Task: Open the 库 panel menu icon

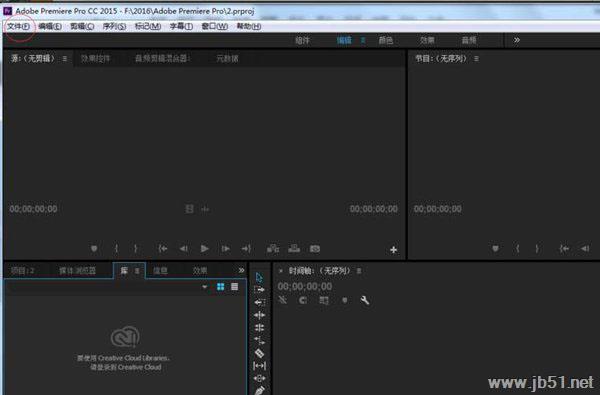Action: pyautogui.click(x=137, y=271)
